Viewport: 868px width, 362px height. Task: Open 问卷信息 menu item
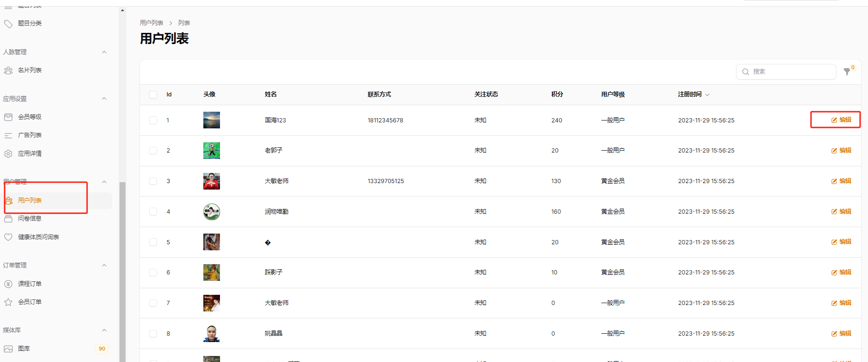coord(30,219)
